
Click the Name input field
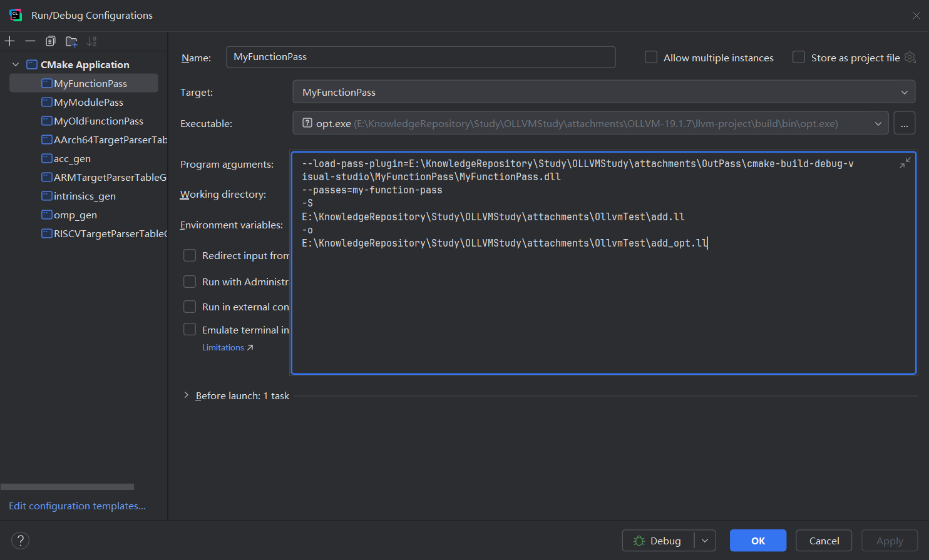(x=420, y=57)
